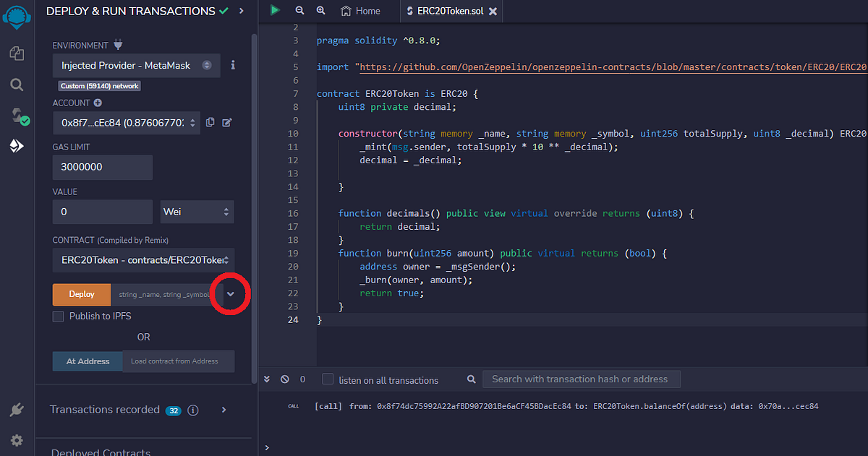Screen dimensions: 868x456
Task: Zoom in the editor font
Action: (320, 11)
